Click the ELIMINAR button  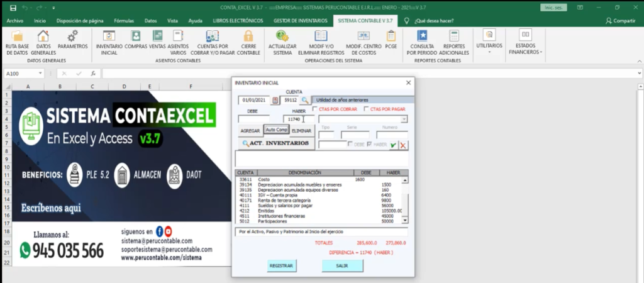coord(303,131)
